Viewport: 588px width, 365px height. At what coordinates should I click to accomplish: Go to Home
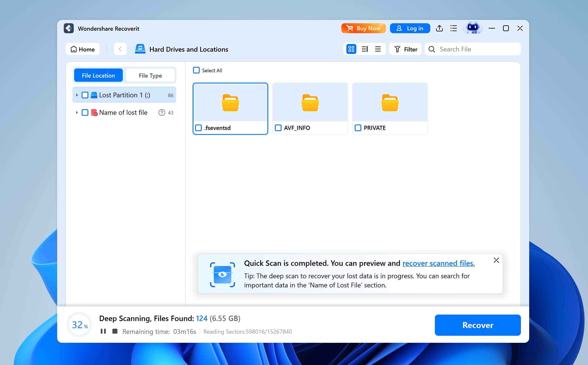[x=83, y=49]
